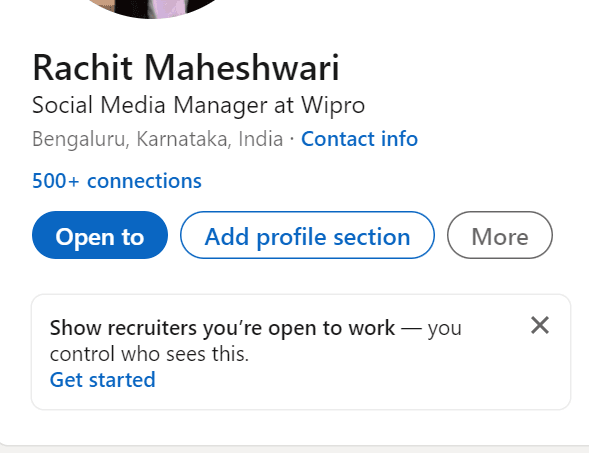This screenshot has width=589, height=453.
Task: Click 'Show recruiters you're open to work' text
Action: point(222,328)
